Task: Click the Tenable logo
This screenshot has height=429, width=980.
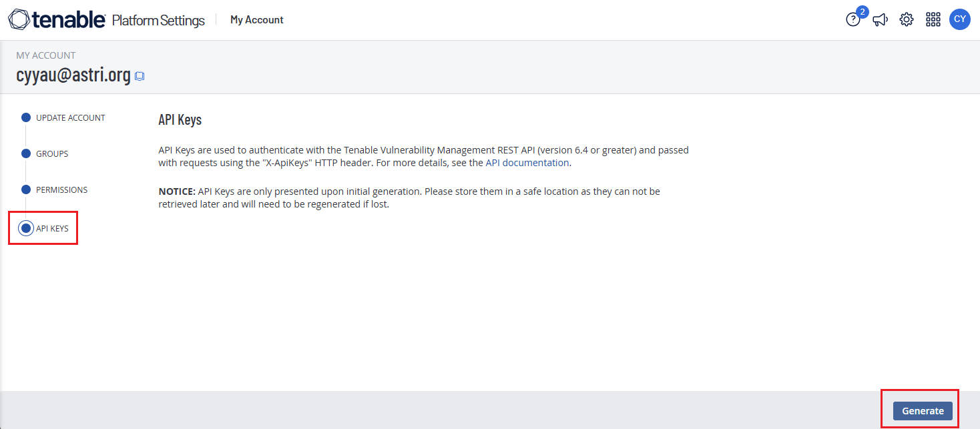Action: tap(57, 20)
